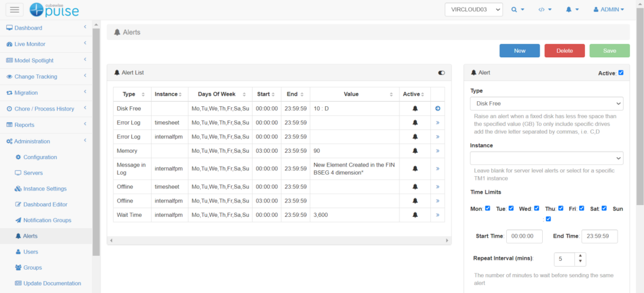The width and height of the screenshot is (644, 293).
Task: Click the bell icon in Memory row
Action: pyautogui.click(x=414, y=151)
